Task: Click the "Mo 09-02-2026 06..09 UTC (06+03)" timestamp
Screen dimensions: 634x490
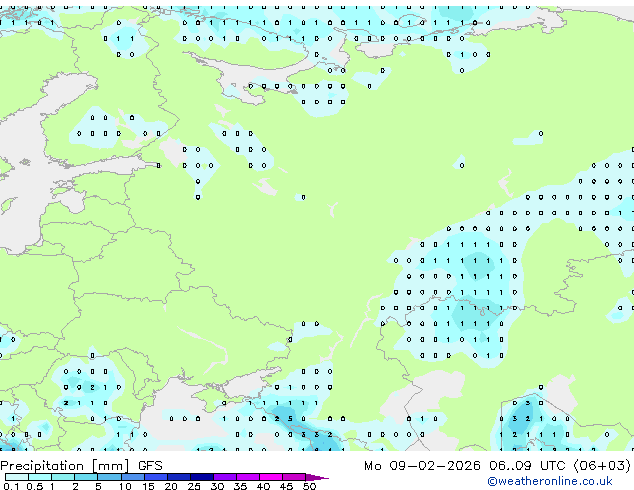Action: click(x=497, y=466)
